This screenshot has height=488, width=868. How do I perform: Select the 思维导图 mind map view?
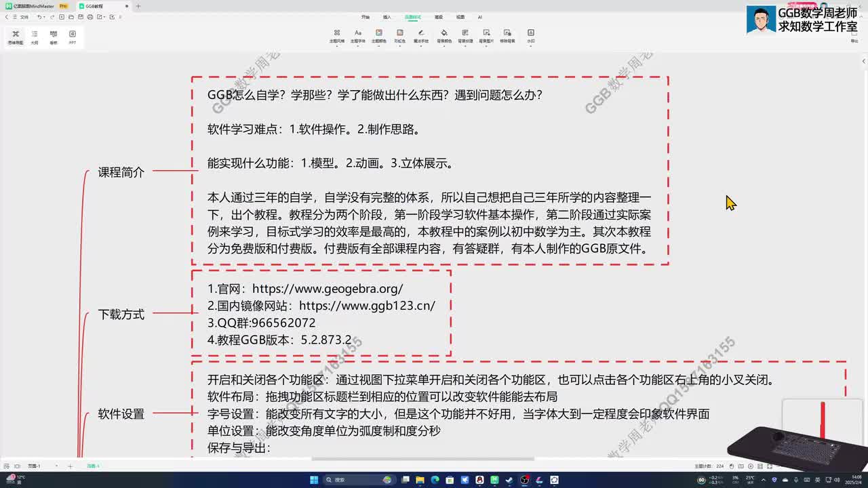coord(15,37)
